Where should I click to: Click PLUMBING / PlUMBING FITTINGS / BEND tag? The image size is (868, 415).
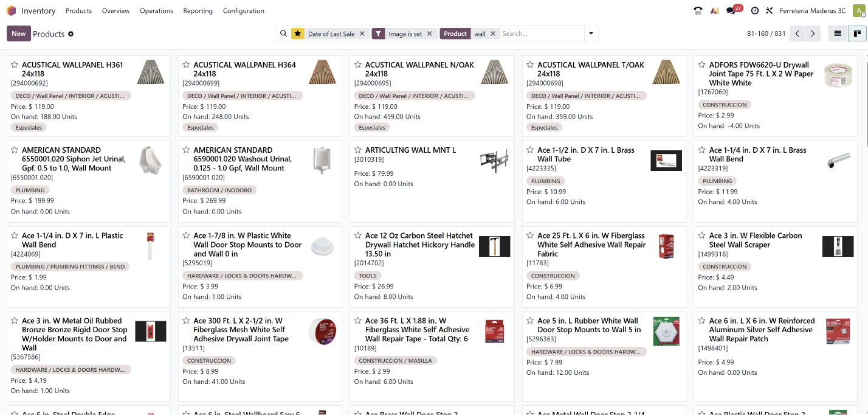tap(71, 267)
